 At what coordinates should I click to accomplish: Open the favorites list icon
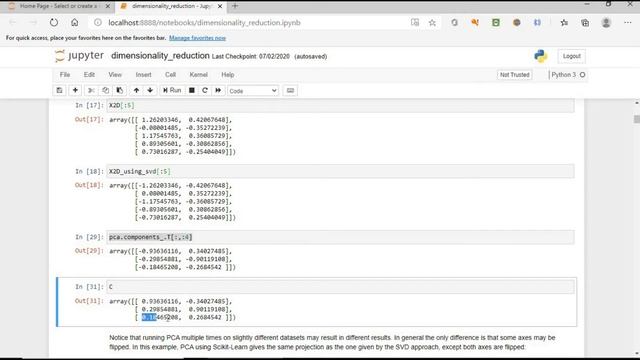click(x=564, y=23)
